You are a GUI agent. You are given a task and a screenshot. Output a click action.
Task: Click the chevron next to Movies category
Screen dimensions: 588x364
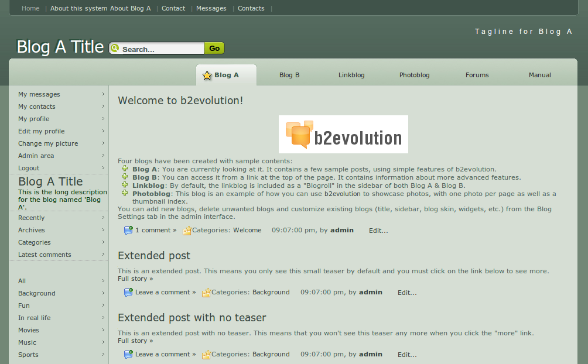[x=103, y=330]
